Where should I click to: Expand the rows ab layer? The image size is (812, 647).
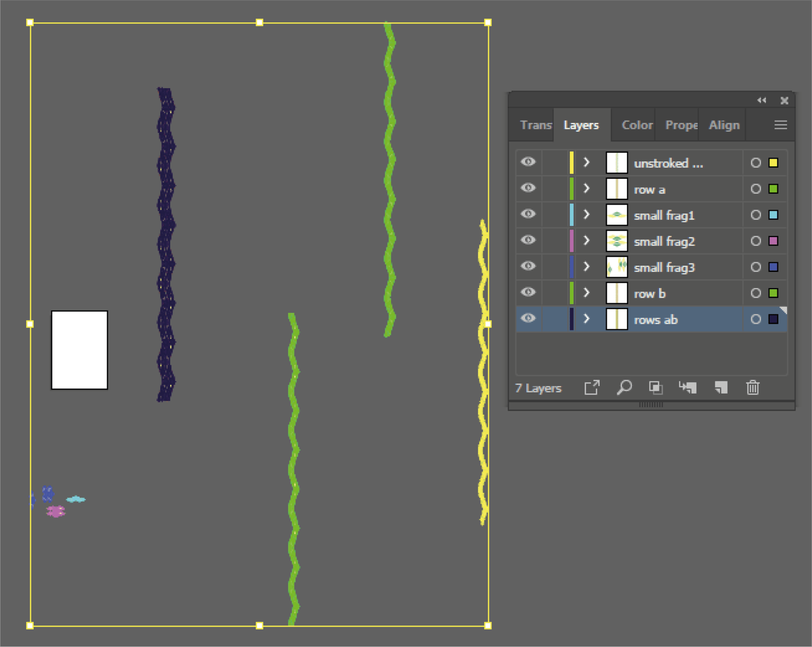586,318
